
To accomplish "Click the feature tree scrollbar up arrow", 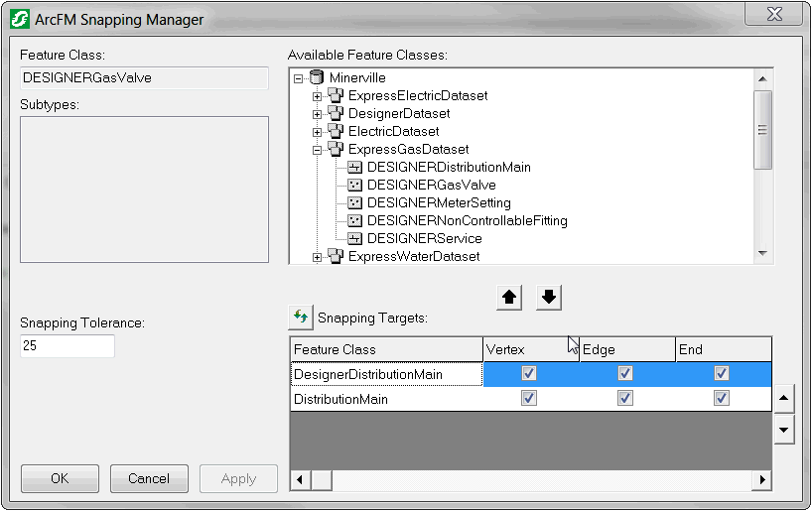I will tap(762, 78).
